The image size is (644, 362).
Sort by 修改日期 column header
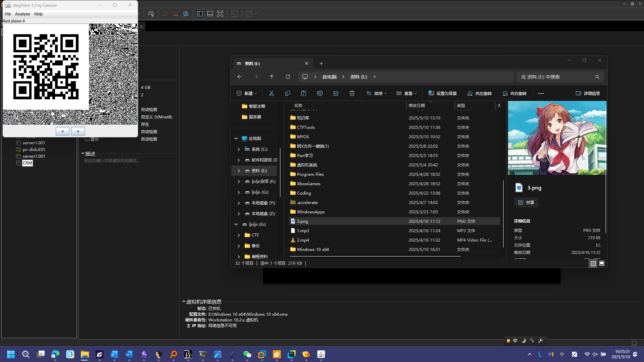point(431,105)
